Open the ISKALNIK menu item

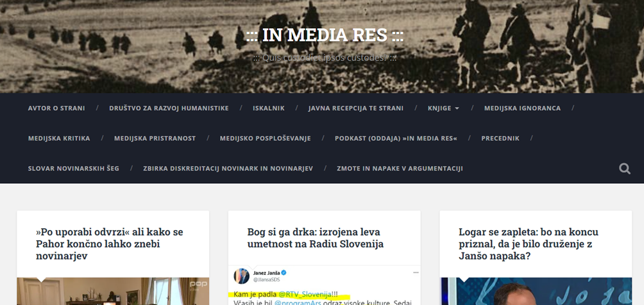pos(269,108)
